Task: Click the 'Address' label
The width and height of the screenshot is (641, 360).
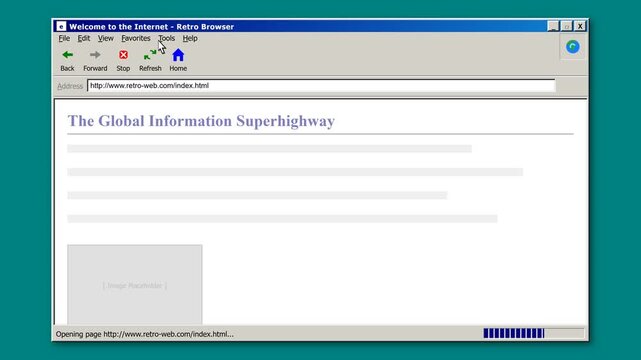Action: 70,86
